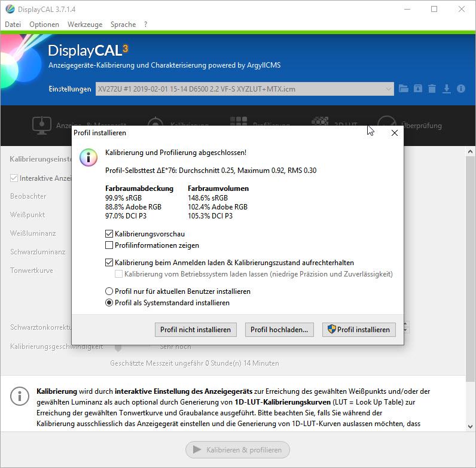Click the 3D LUT tab icon

pos(320,121)
